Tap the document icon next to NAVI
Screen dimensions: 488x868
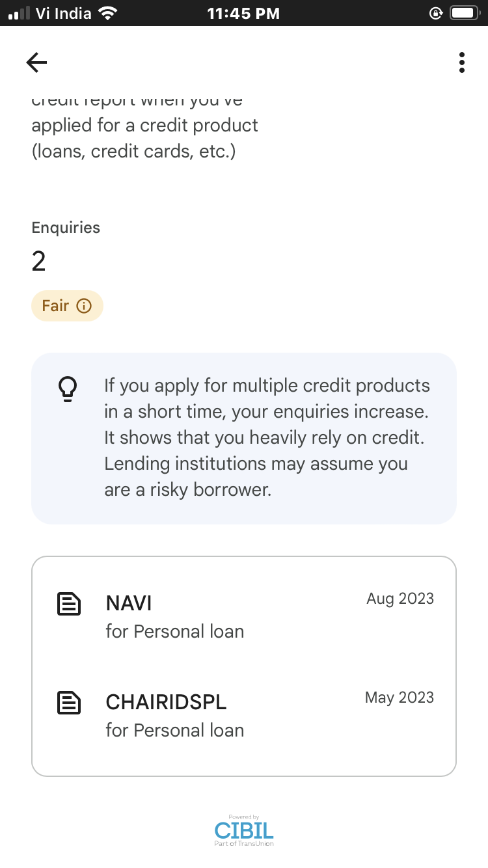pos(69,604)
